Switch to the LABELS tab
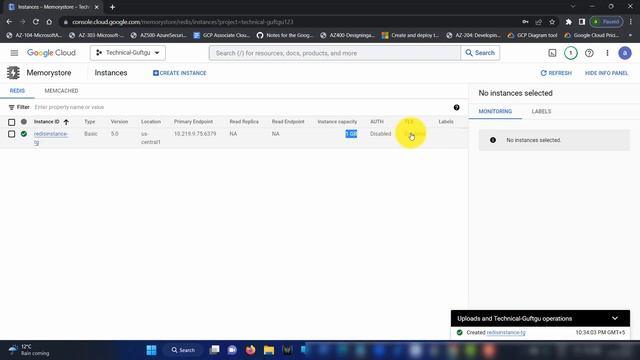This screenshot has height=360, width=640. pos(541,111)
